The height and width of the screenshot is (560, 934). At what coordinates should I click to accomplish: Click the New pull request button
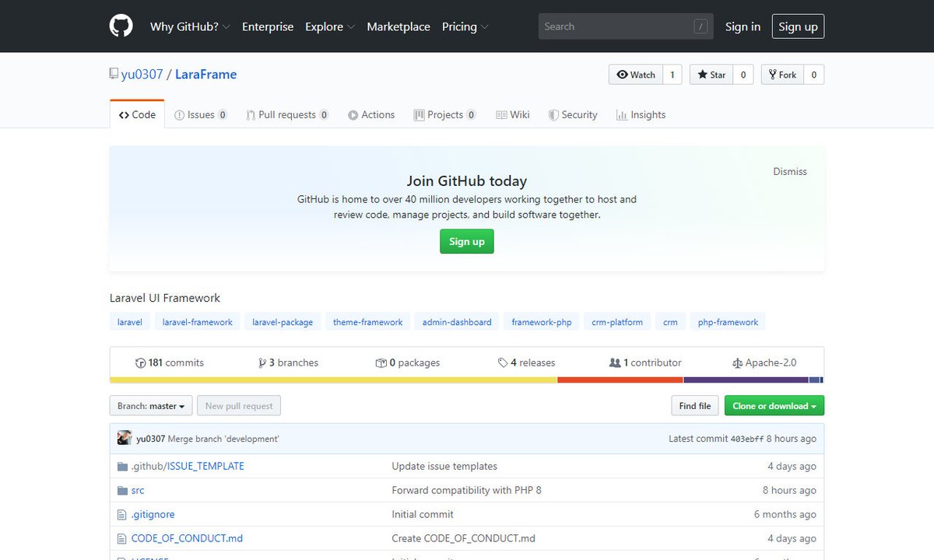(x=239, y=406)
